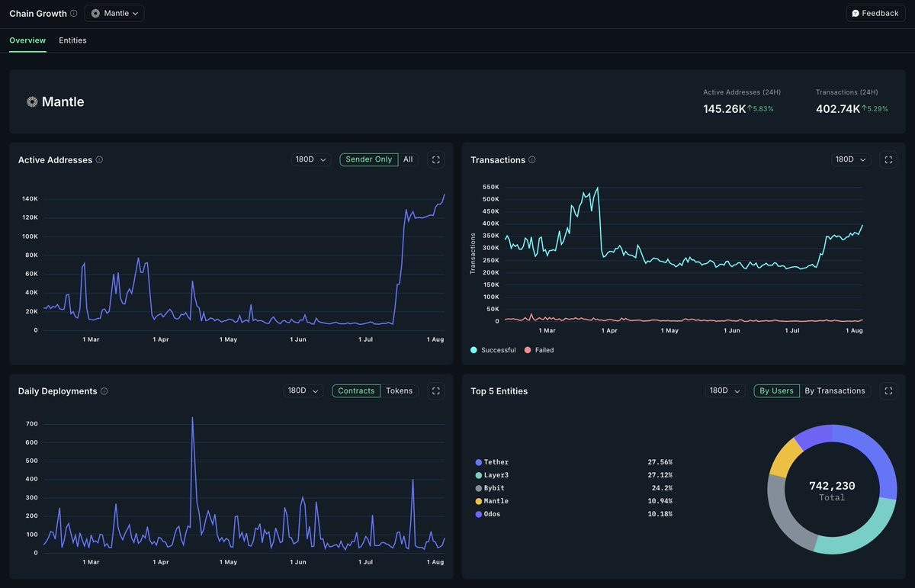The image size is (915, 588).
Task: Expand Top 5 Entities panel fullscreen
Action: point(888,390)
